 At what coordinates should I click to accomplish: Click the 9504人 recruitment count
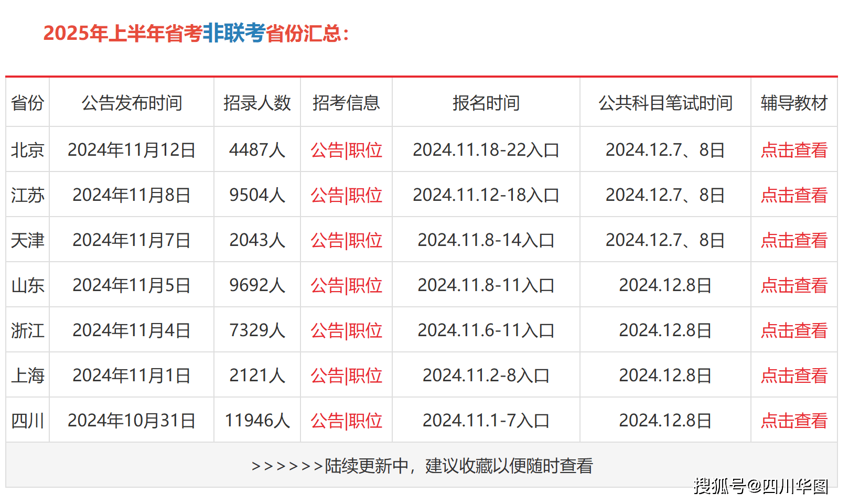257,195
